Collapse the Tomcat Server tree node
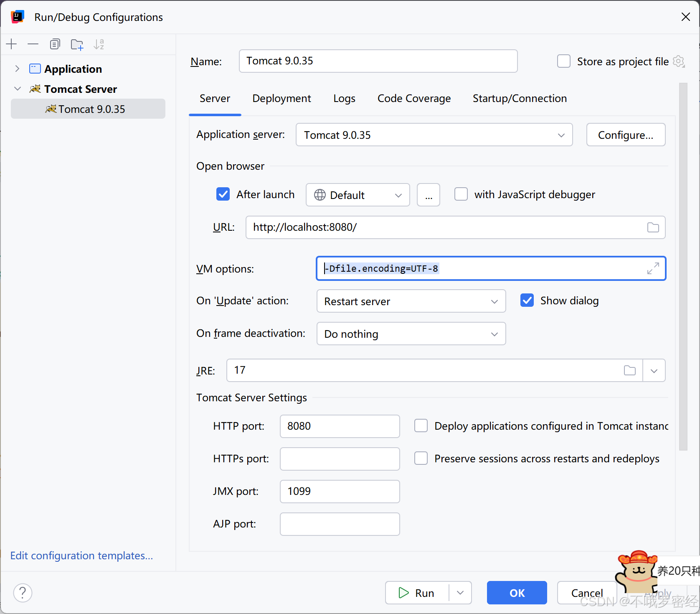This screenshot has height=614, width=700. pos(18,89)
